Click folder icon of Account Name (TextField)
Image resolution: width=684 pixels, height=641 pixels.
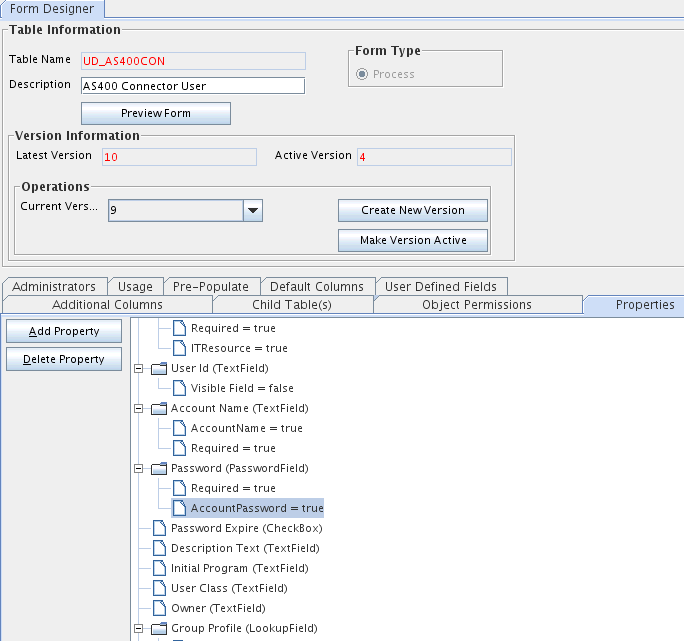[159, 409]
